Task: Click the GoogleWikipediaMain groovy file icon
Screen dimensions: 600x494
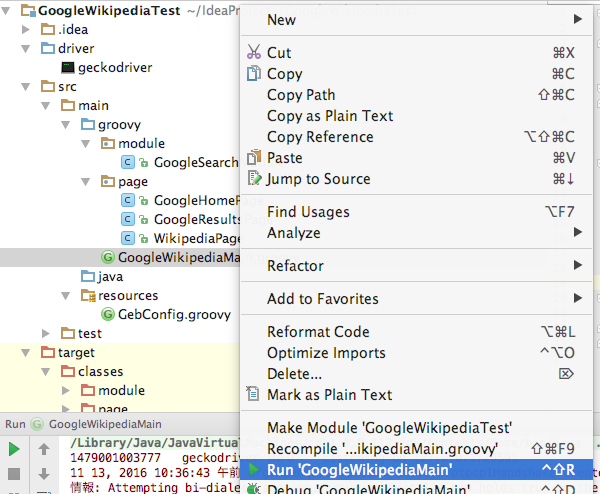Action: (x=108, y=257)
